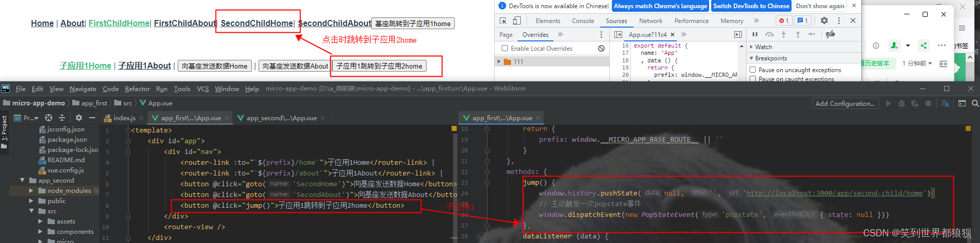Show more DevTools panel tabs
The width and height of the screenshot is (980, 243).
tap(756, 20)
